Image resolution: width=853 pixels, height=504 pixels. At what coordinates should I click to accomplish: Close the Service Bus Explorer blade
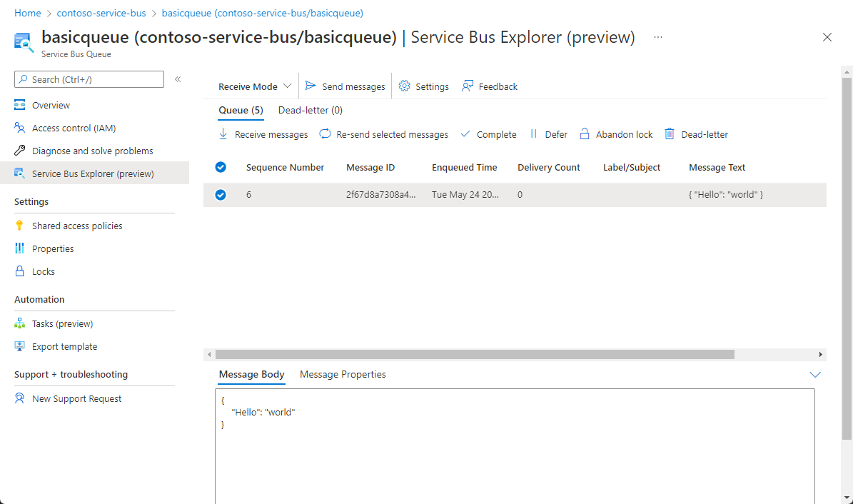pos(827,37)
